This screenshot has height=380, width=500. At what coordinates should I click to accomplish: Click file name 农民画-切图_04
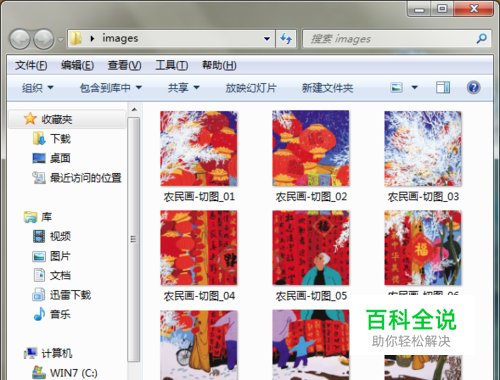[x=199, y=296]
